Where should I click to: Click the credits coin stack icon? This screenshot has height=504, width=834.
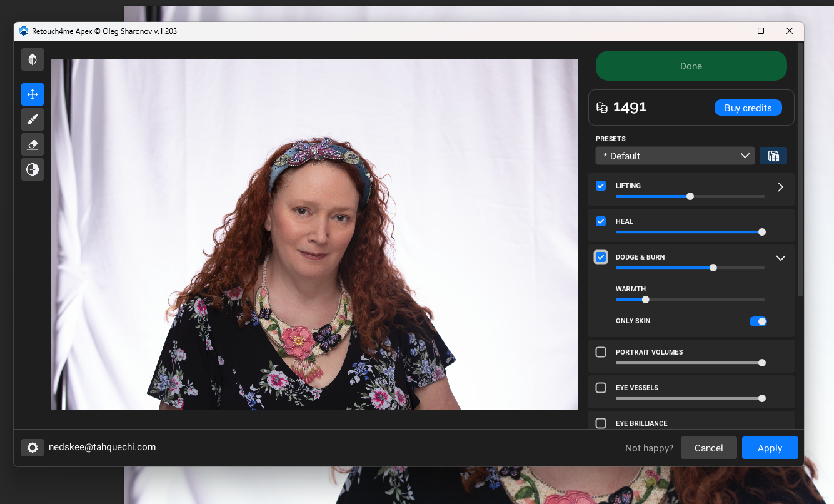pyautogui.click(x=602, y=108)
